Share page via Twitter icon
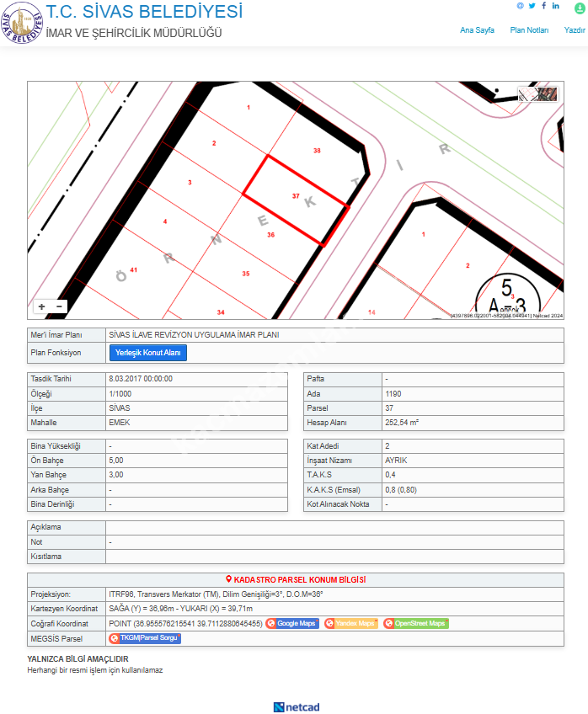The image size is (588, 714). (x=532, y=6)
